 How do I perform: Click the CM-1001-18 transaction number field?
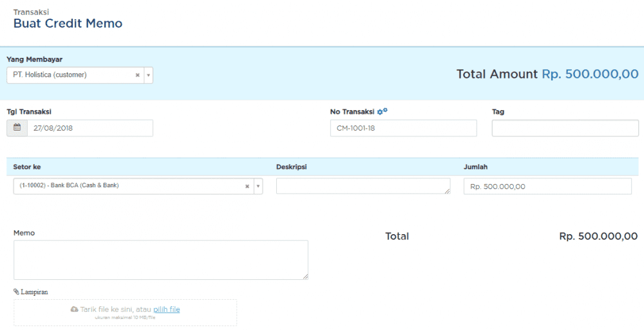click(403, 128)
